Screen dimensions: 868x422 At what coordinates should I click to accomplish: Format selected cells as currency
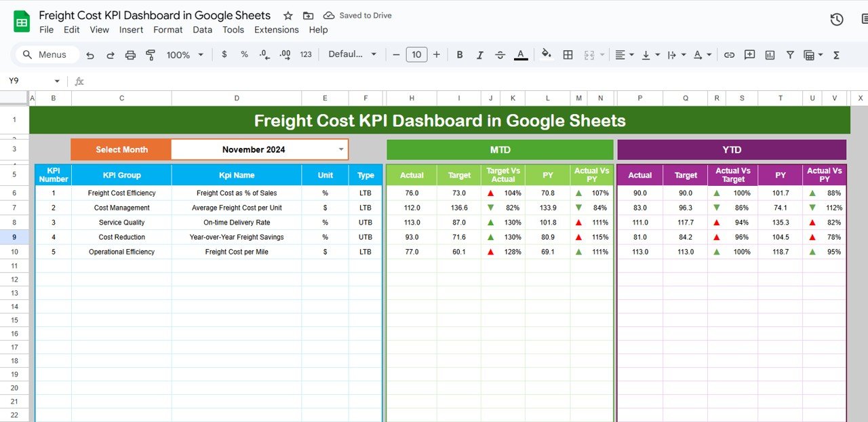[x=224, y=54]
